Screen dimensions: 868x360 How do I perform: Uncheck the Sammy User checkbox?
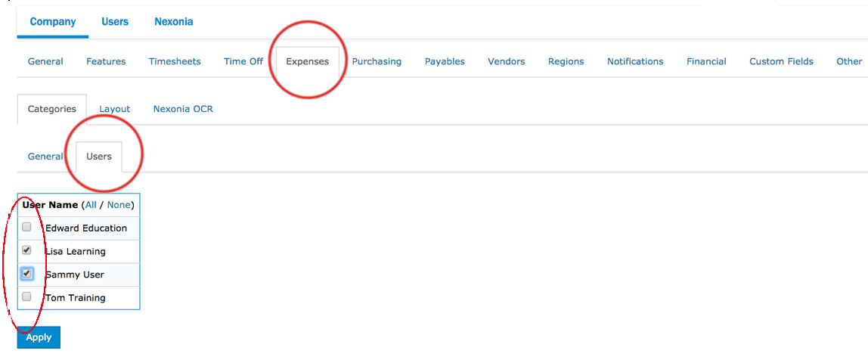(x=27, y=274)
